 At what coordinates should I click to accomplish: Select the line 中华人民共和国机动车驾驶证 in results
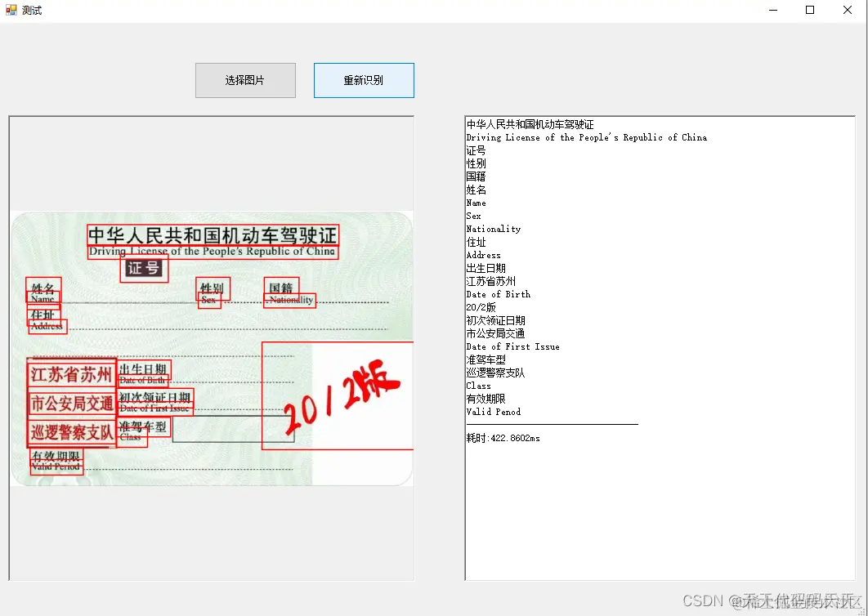(x=530, y=124)
